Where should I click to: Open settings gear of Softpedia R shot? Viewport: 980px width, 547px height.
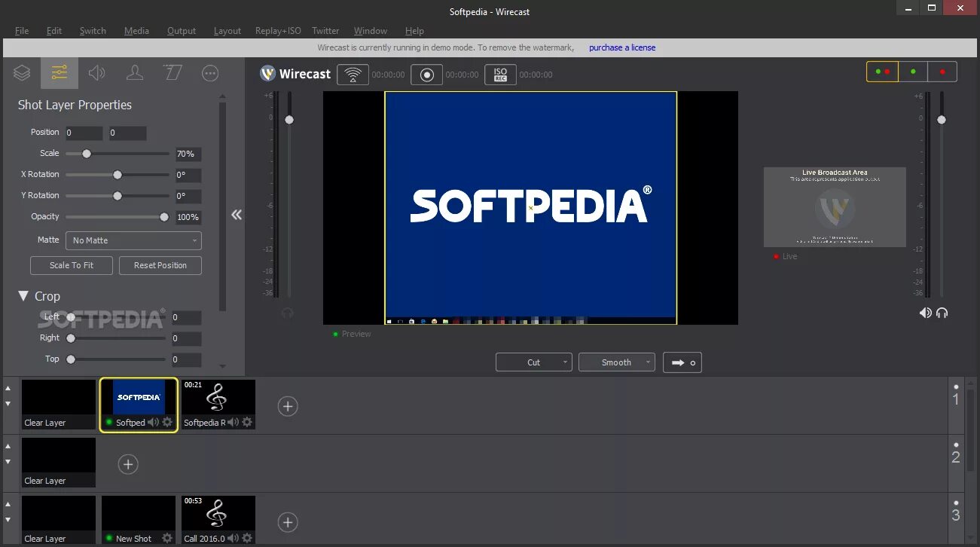(x=247, y=422)
